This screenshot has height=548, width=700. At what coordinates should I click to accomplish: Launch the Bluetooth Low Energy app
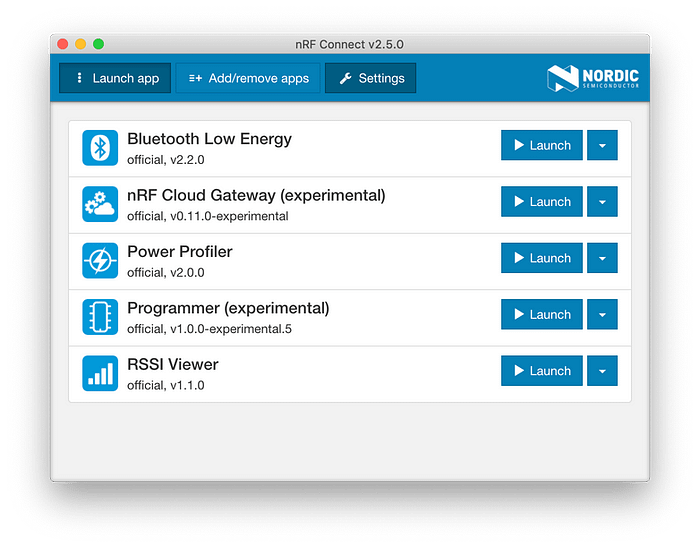point(541,145)
